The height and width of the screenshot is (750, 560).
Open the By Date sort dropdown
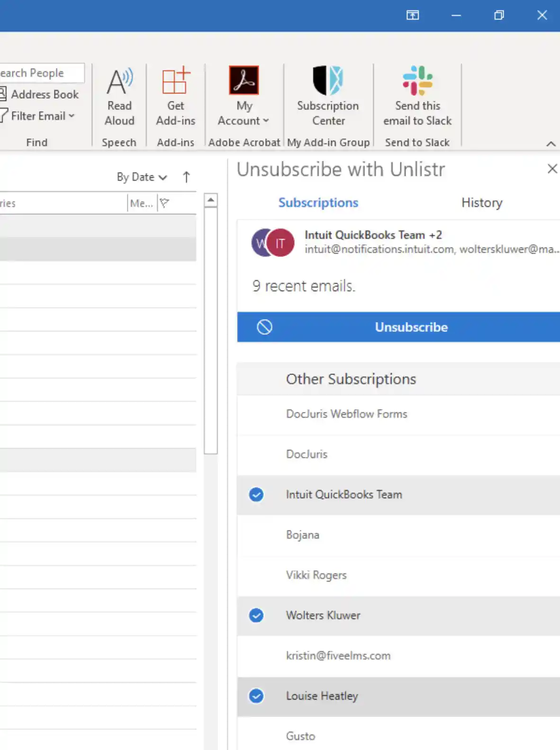point(142,177)
